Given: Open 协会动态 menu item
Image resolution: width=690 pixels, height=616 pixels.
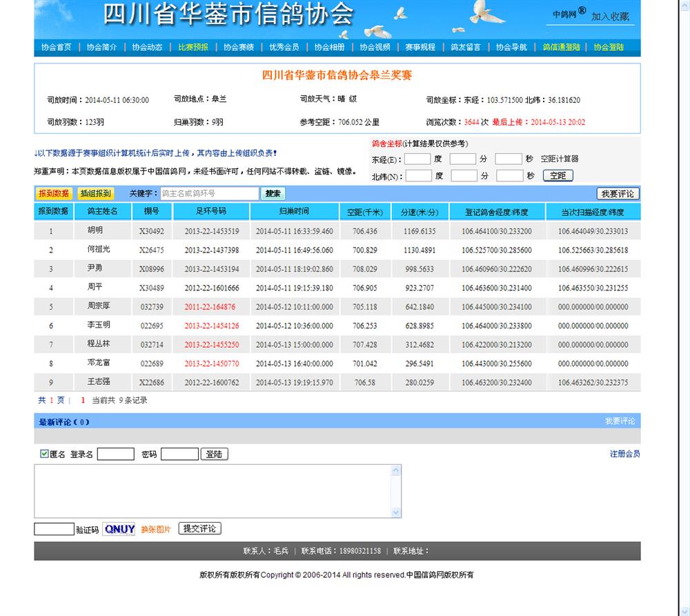Looking at the screenshot, I should 147,47.
